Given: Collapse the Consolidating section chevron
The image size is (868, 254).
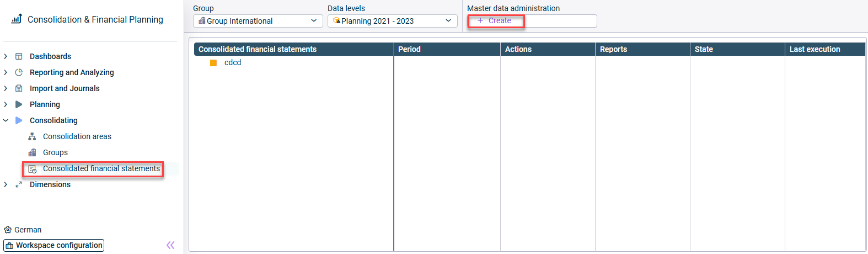Looking at the screenshot, I should (x=6, y=120).
